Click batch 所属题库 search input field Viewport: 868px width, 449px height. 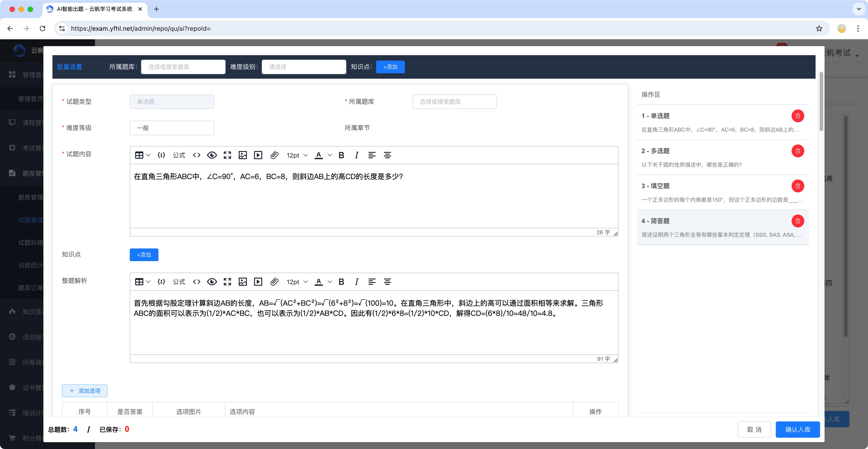tap(183, 67)
